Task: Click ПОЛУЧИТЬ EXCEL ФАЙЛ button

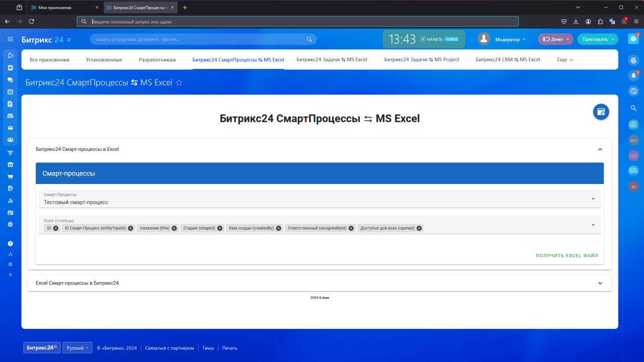Action: (x=567, y=256)
